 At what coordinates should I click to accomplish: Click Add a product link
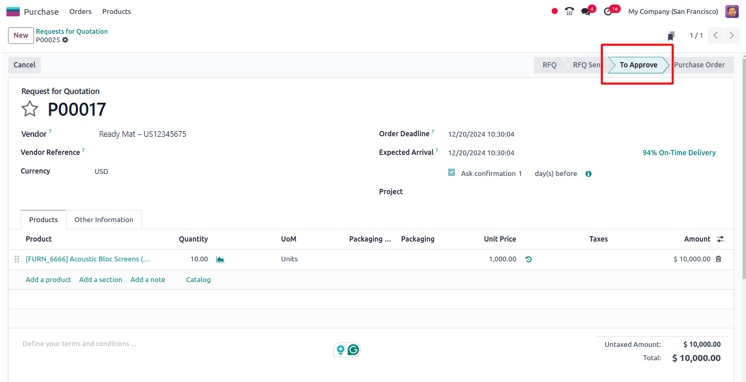(48, 280)
